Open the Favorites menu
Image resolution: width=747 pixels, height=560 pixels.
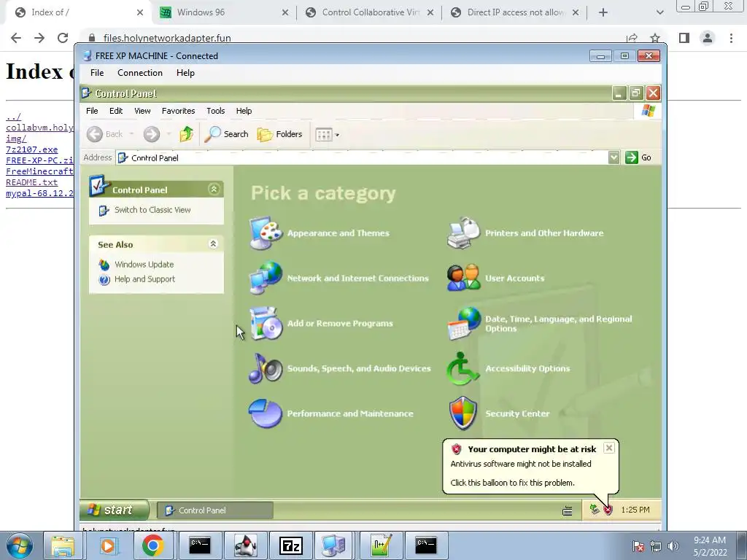pos(178,111)
